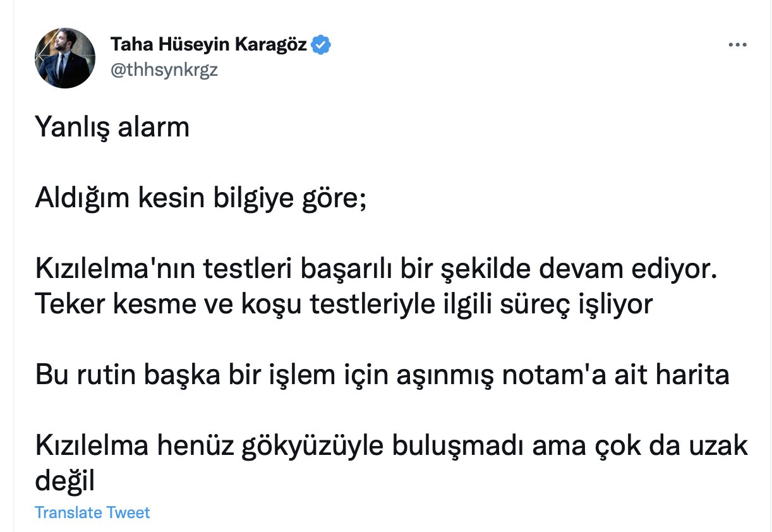Click the line starting "Kızılelma'nın testleri"
The height and width of the screenshot is (532, 772).
tap(377, 270)
